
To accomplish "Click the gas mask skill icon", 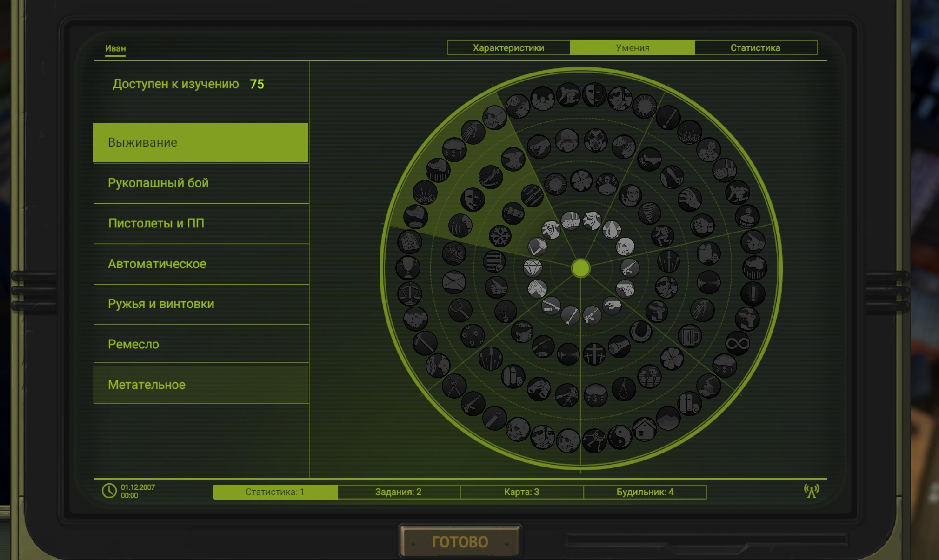I will tap(595, 140).
